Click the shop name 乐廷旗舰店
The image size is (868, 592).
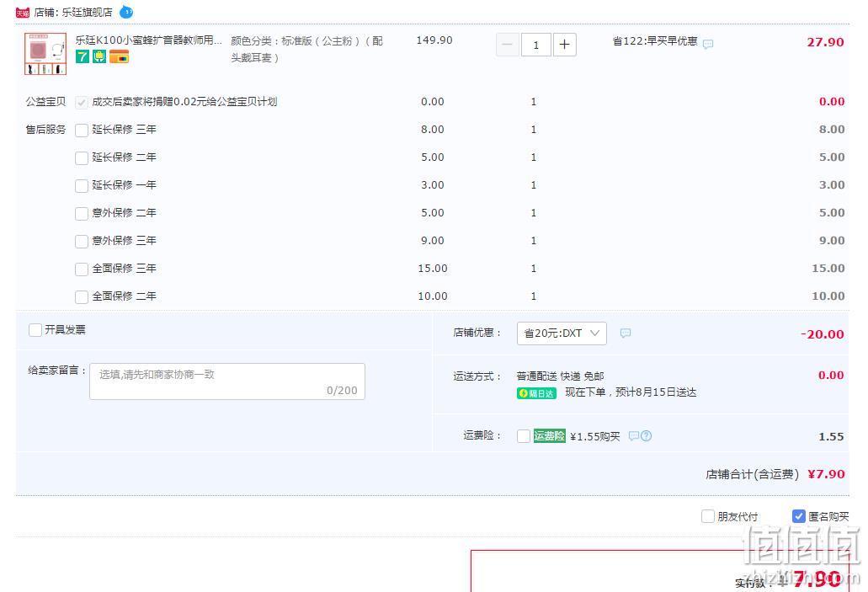point(87,12)
